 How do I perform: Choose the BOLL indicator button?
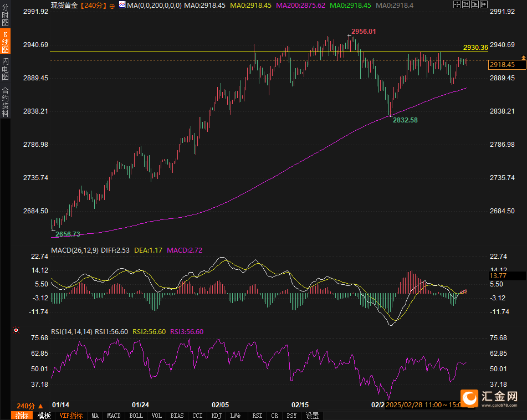coord(136,416)
